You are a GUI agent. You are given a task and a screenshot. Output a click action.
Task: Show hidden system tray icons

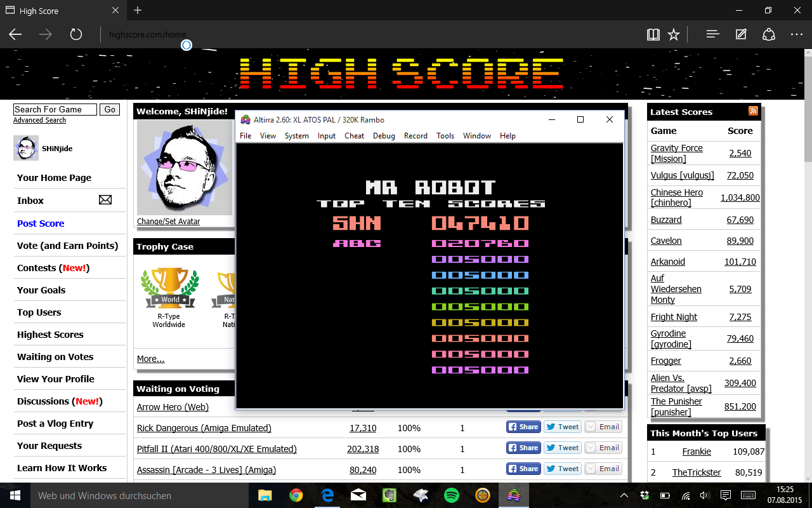[x=624, y=495]
